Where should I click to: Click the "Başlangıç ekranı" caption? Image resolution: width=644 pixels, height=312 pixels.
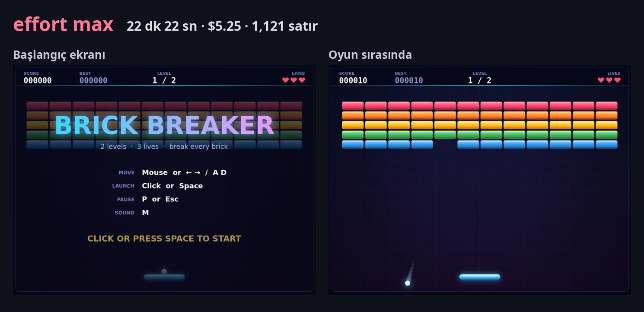point(59,55)
